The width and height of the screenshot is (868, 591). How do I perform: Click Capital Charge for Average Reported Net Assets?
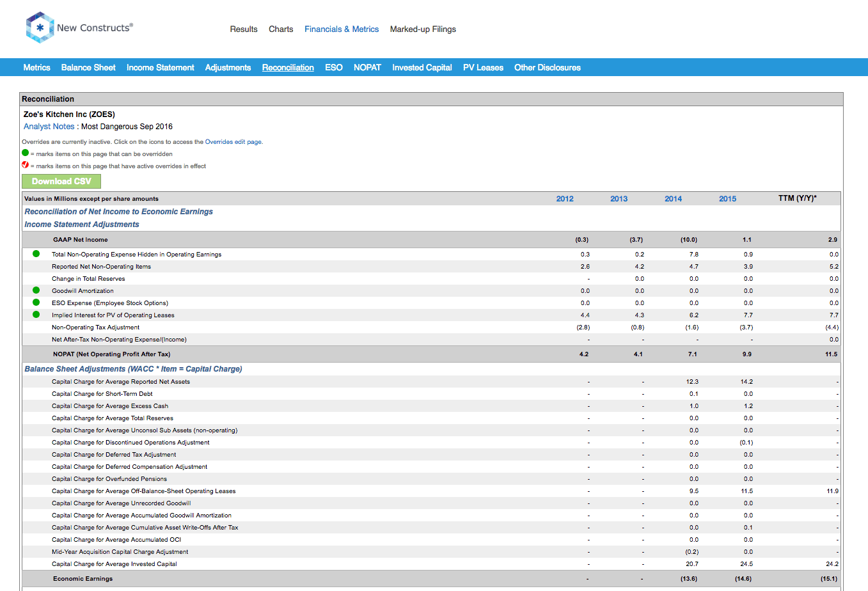[x=121, y=382]
